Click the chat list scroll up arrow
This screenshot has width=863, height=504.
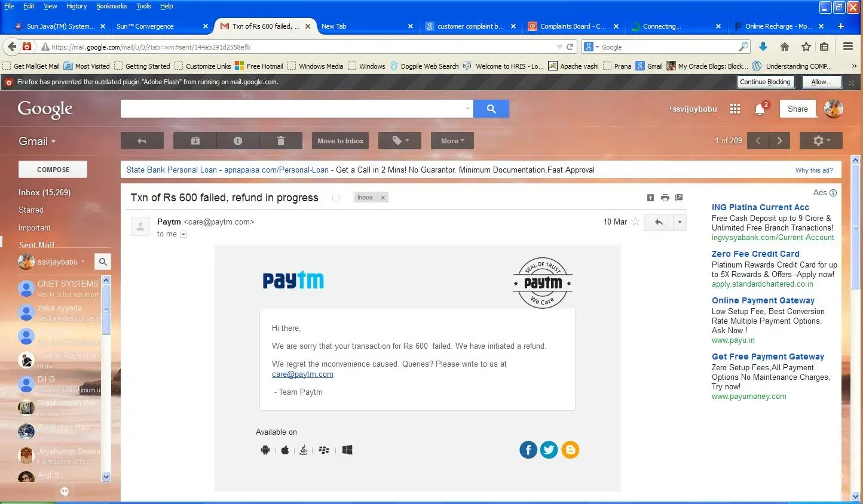pos(106,280)
